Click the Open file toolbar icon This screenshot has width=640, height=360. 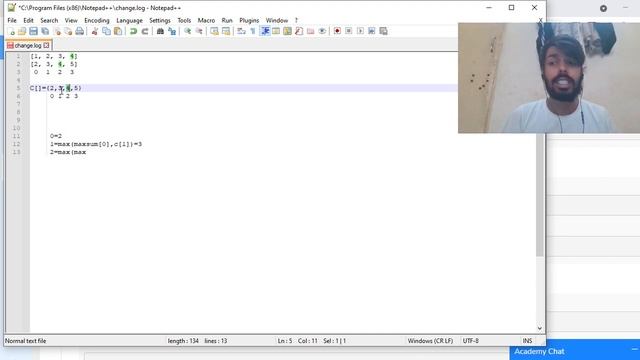click(x=22, y=31)
